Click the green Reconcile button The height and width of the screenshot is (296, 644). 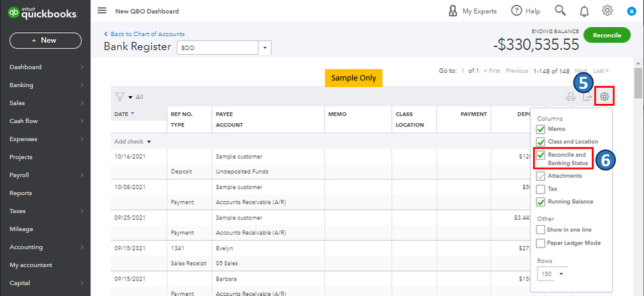point(606,35)
